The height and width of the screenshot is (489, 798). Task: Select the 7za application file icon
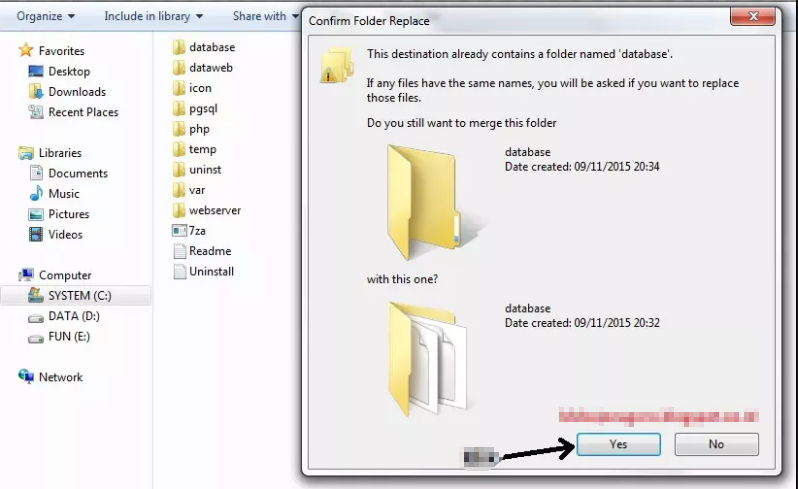(180, 231)
